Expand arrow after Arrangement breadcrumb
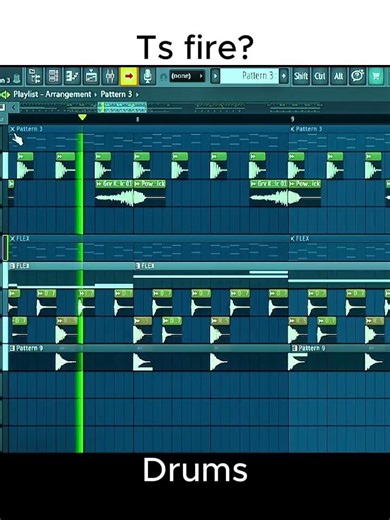Viewport: 390px width, 520px height. (96, 95)
